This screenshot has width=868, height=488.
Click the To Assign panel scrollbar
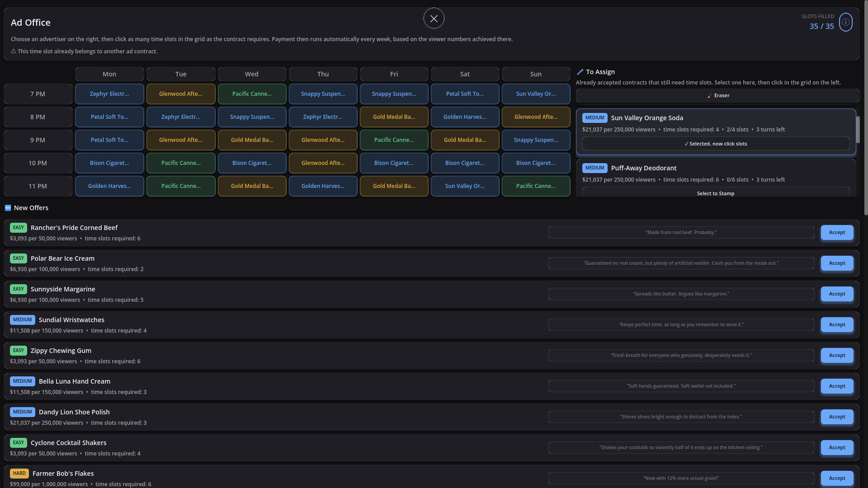pyautogui.click(x=858, y=130)
